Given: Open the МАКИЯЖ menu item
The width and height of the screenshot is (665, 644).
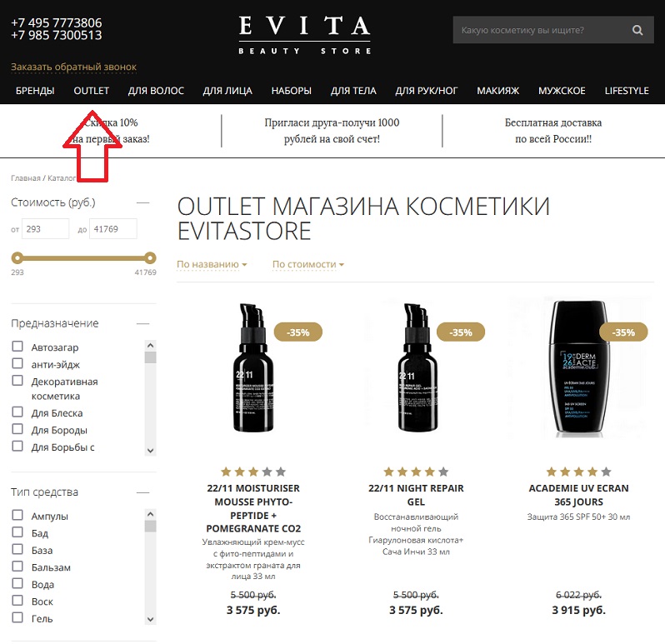Looking at the screenshot, I should click(497, 91).
